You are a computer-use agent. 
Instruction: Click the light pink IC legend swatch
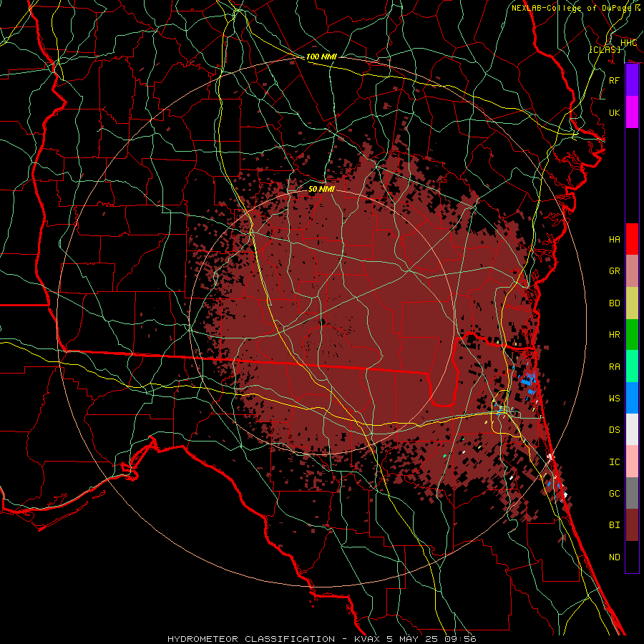coord(632,462)
